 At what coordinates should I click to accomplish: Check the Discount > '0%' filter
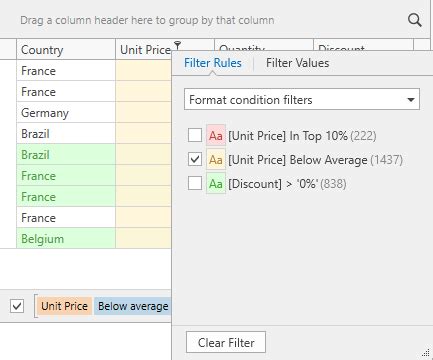pos(195,183)
